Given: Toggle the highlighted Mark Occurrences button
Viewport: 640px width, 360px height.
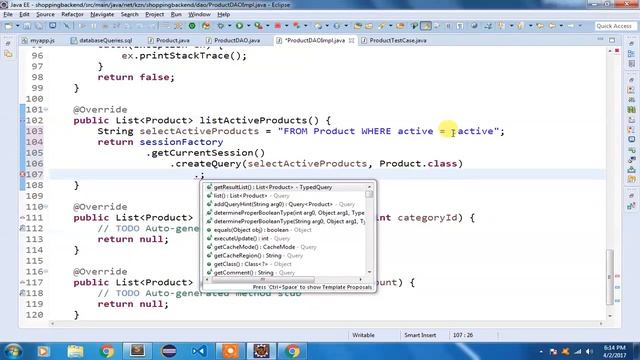Looking at the screenshot, I should (x=426, y=26).
